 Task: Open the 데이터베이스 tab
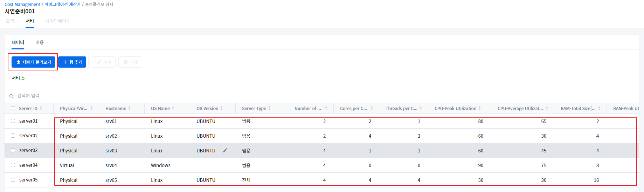coord(58,21)
